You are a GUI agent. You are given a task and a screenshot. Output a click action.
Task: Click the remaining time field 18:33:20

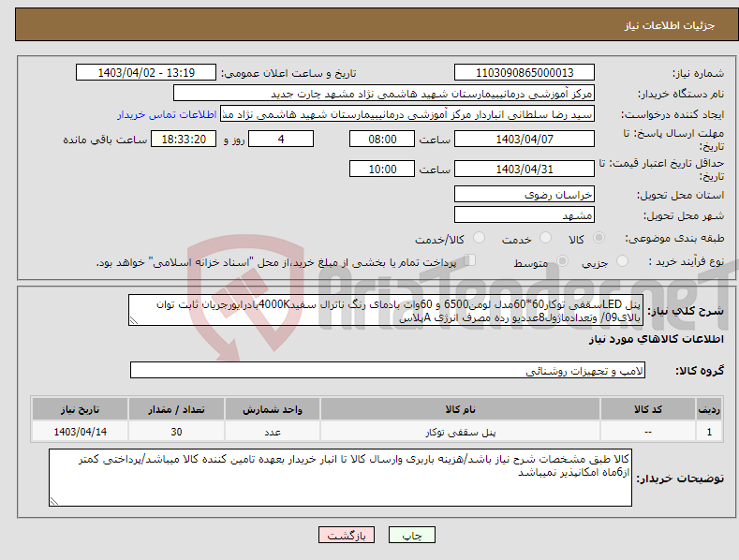(184, 139)
